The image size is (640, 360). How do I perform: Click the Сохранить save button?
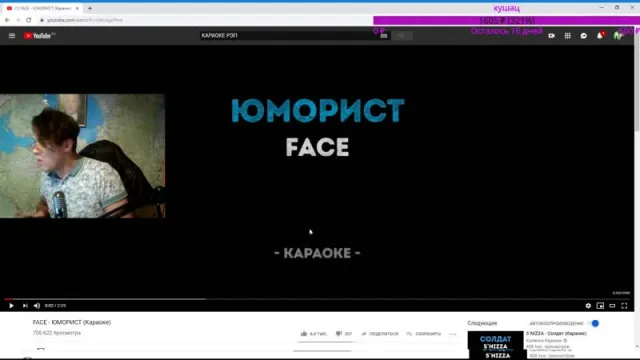pos(424,334)
